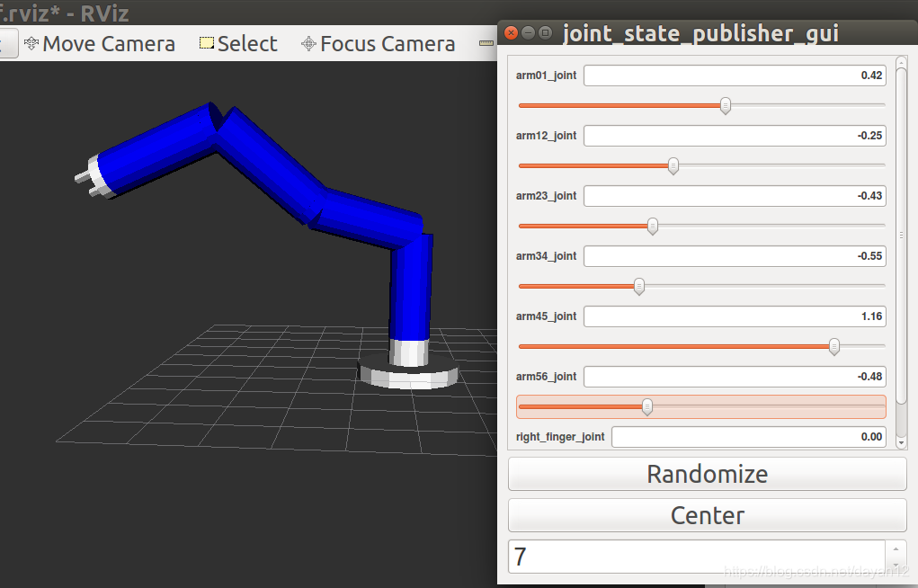Click the arm23_joint slider handle

click(652, 227)
